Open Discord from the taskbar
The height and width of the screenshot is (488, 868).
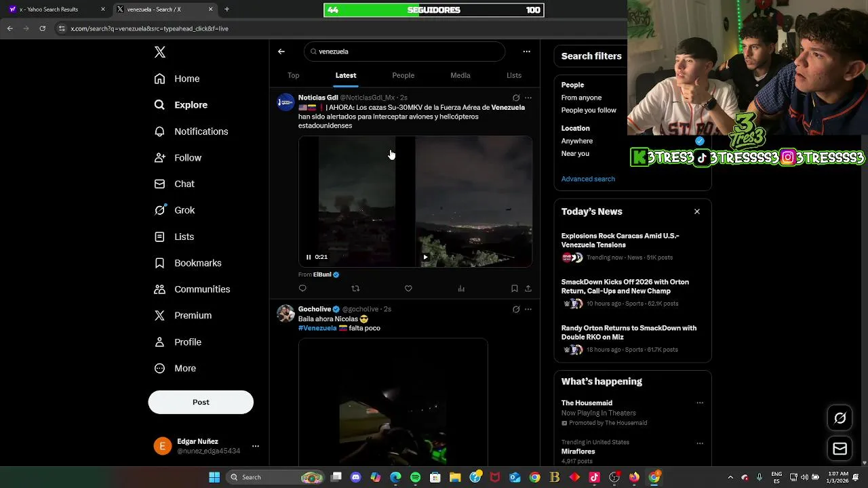pos(355,477)
